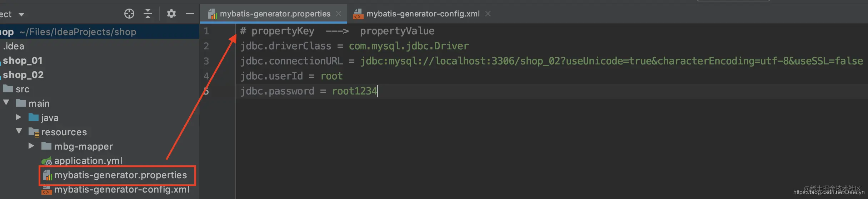This screenshot has width=868, height=199.
Task: Click the Spring icon of application.yml
Action: (47, 161)
